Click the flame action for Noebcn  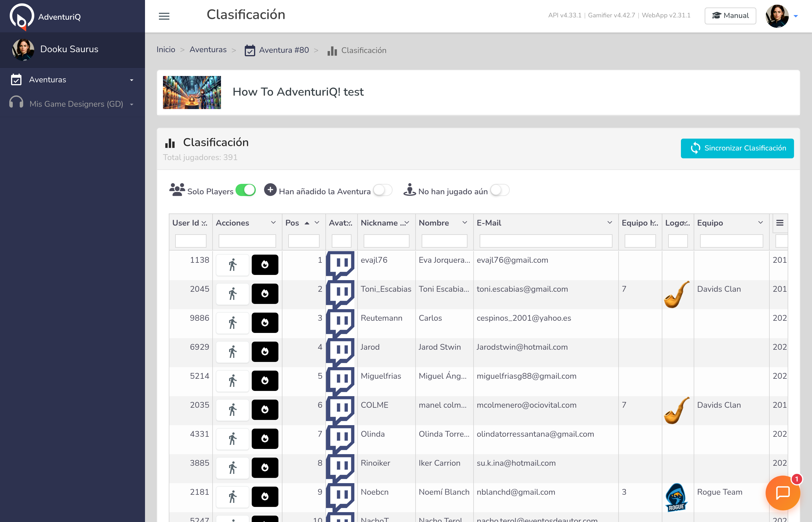[265, 496]
